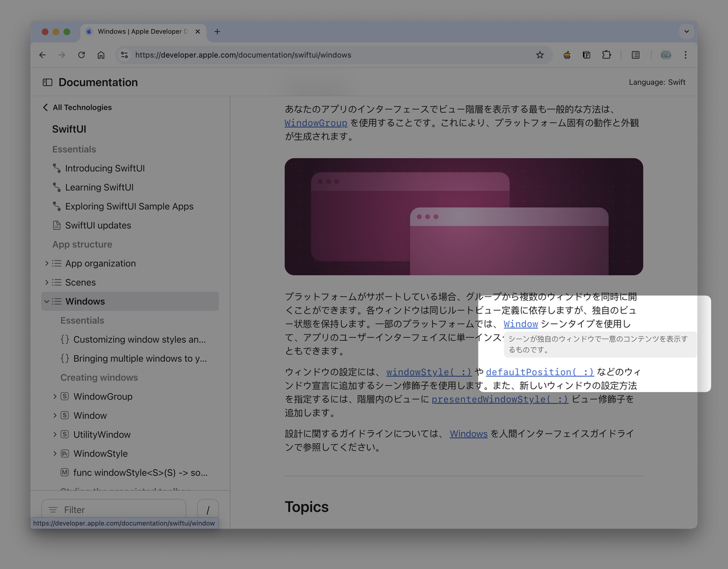728x569 pixels.
Task: Open Introducing SwiftUI in the sidebar
Action: [x=105, y=168]
